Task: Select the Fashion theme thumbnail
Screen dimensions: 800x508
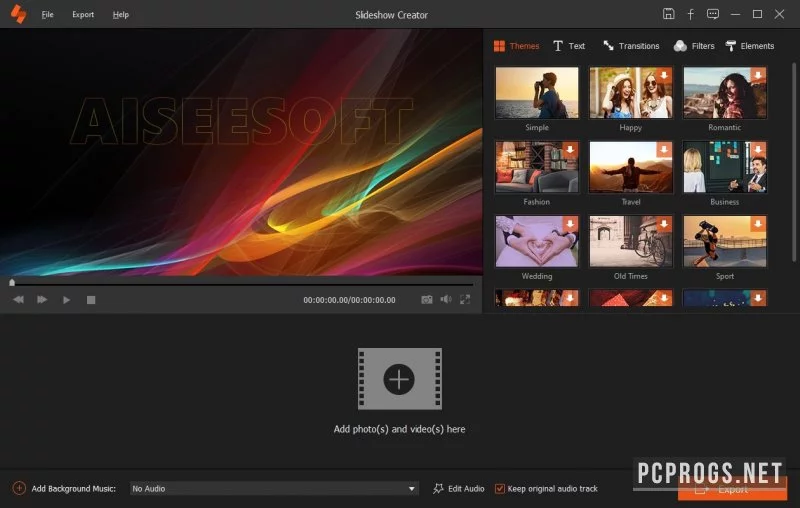Action: click(x=537, y=167)
